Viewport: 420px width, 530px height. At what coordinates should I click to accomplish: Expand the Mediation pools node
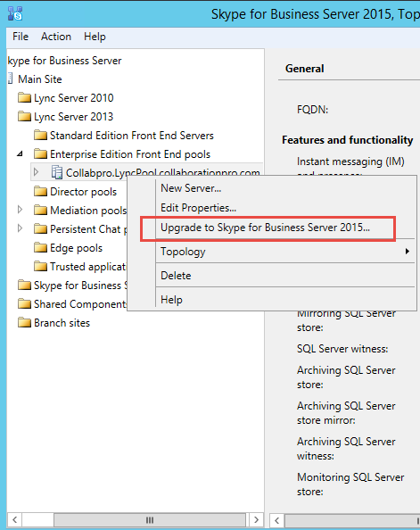coord(20,210)
